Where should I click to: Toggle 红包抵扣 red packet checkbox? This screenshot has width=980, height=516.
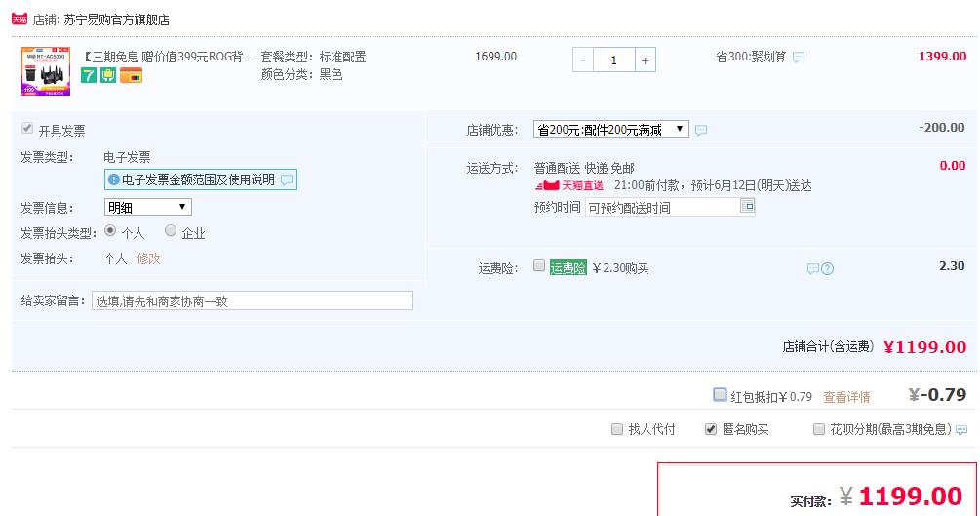pyautogui.click(x=720, y=395)
